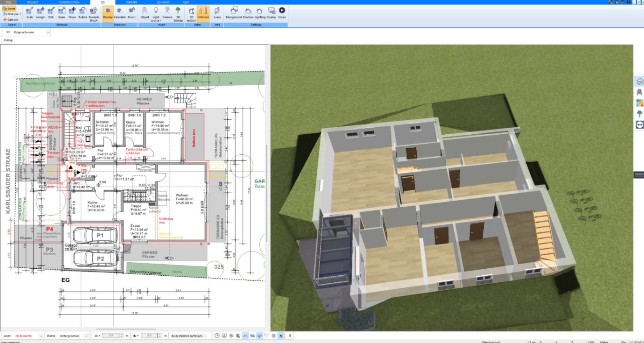Image resolution: width=644 pixels, height=343 pixels.
Task: Activate the Select tool
Action: [x=9, y=9]
